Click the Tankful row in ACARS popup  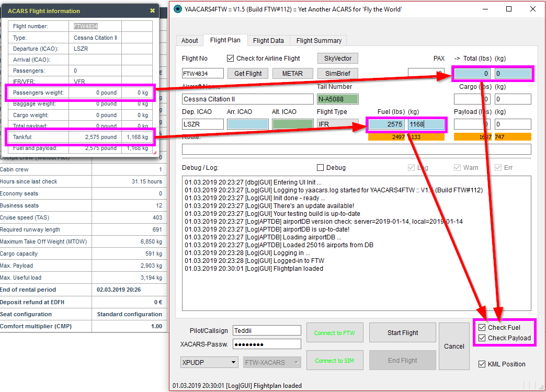pyautogui.click(x=80, y=137)
